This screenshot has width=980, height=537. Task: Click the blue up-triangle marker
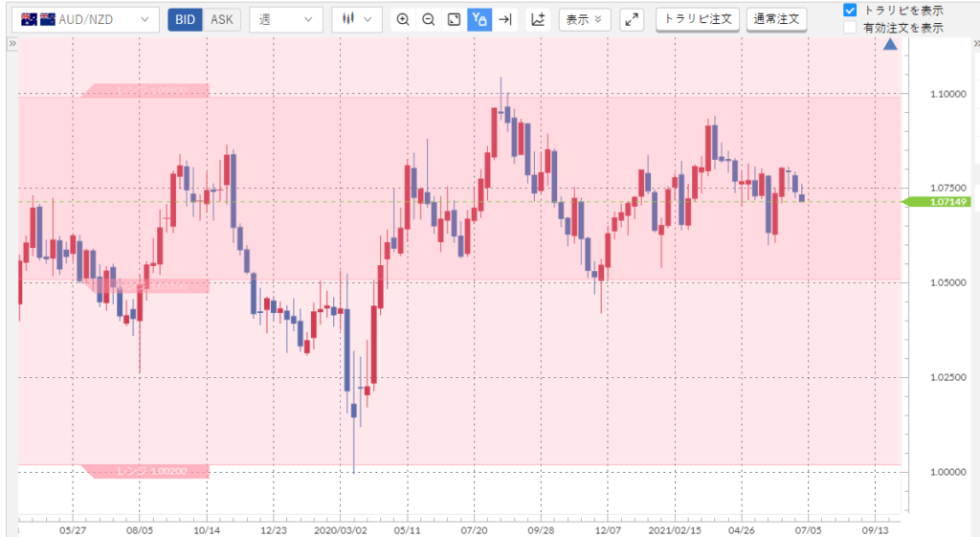pos(891,45)
